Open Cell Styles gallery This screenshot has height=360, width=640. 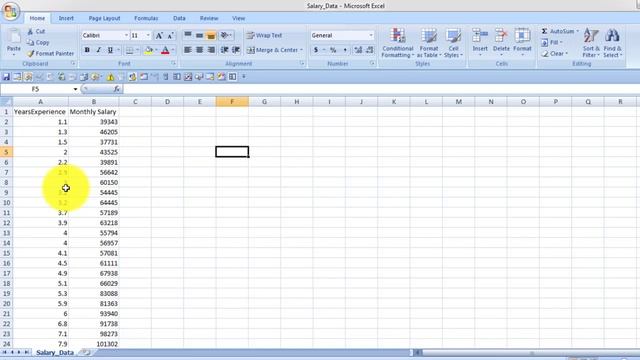click(x=453, y=43)
